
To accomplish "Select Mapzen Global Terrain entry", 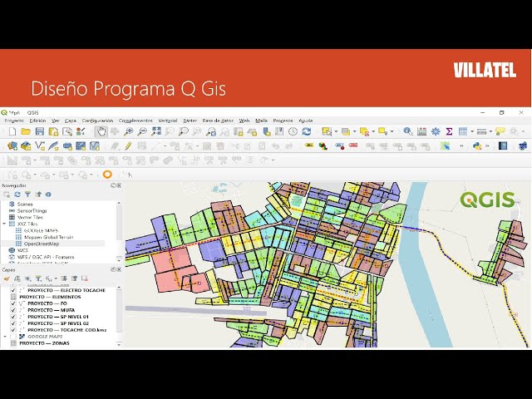I will (x=48, y=237).
